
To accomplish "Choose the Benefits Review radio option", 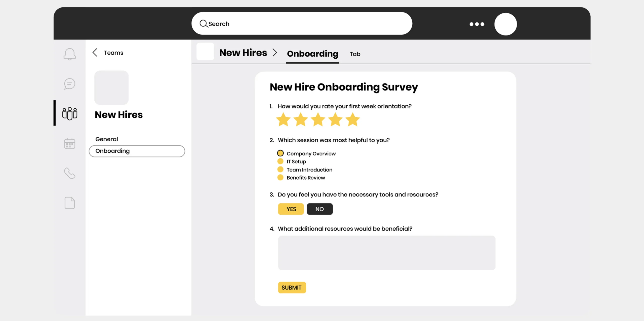I will tap(280, 177).
